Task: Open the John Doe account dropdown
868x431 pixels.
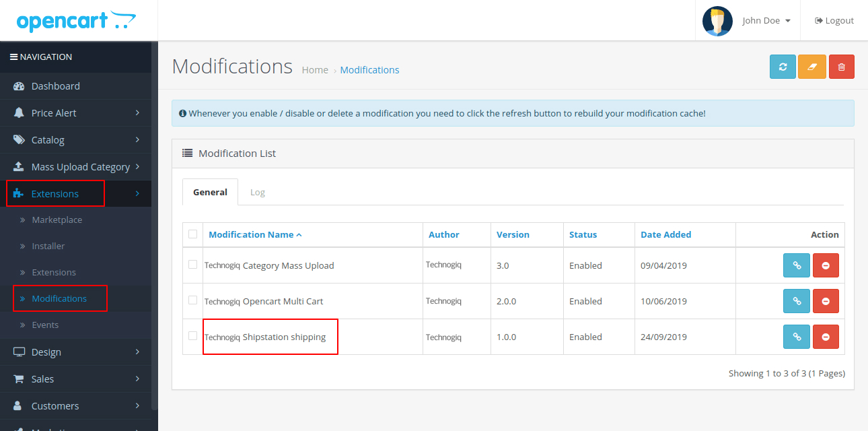Action: 760,20
